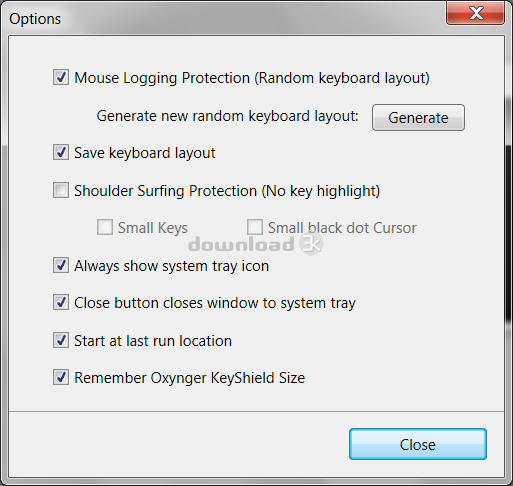Close the Options dialog with red X
The height and width of the screenshot is (486, 513).
(476, 13)
